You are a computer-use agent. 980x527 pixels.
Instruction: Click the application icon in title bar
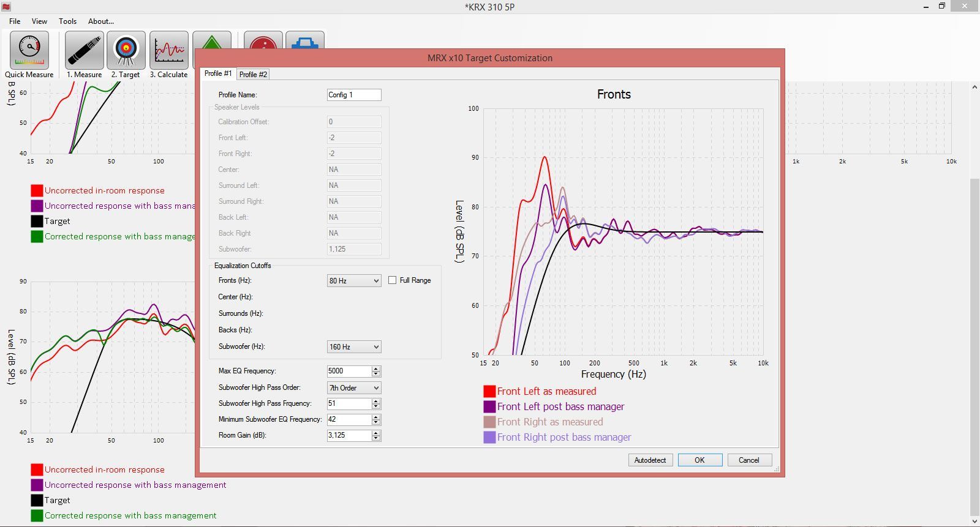coord(6,7)
